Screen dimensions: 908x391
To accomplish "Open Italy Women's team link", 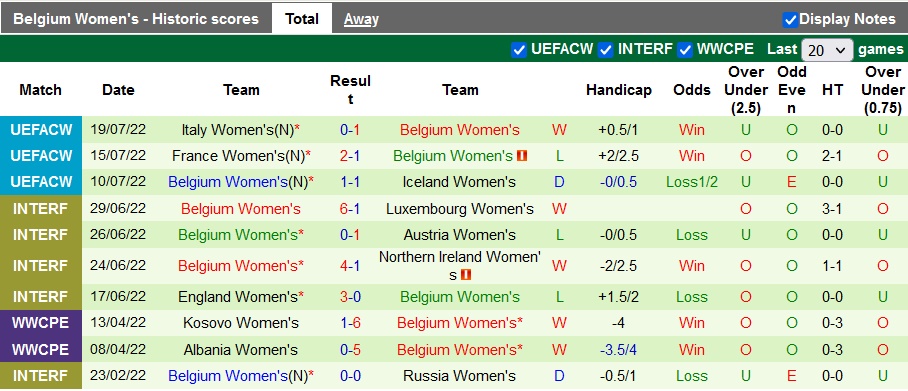I will pyautogui.click(x=237, y=130).
